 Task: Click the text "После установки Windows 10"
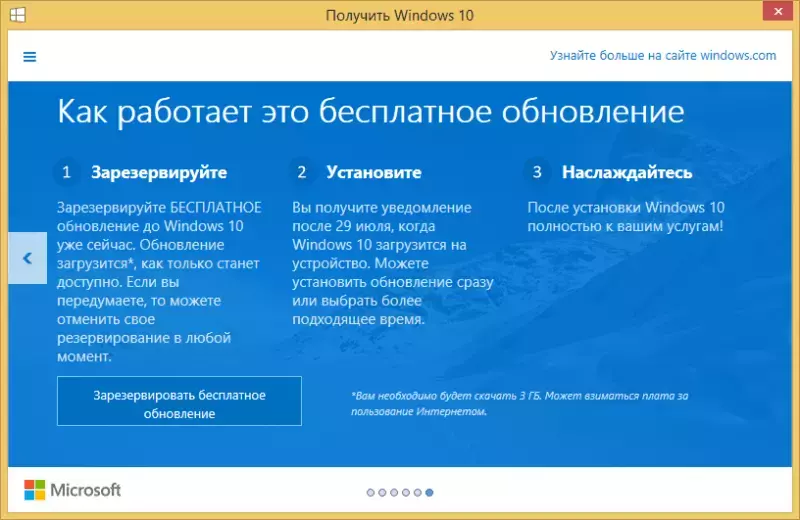pyautogui.click(x=626, y=208)
